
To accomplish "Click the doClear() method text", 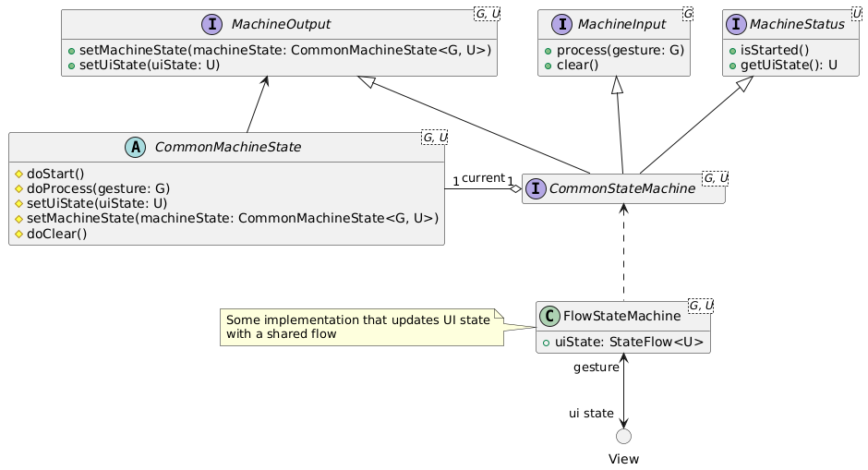I will [57, 234].
